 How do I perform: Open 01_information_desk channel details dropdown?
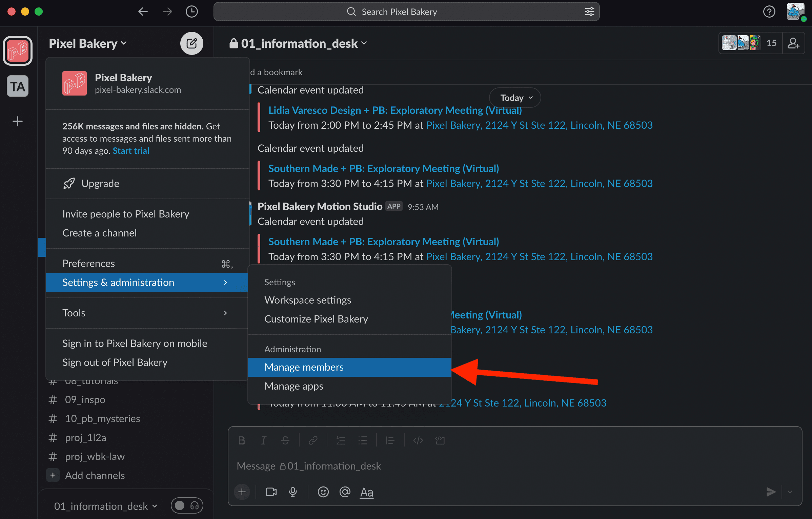299,43
